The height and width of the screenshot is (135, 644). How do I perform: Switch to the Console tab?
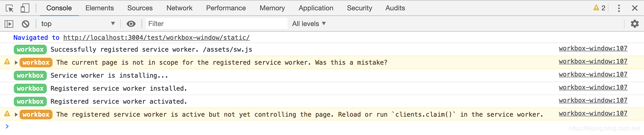pyautogui.click(x=59, y=8)
